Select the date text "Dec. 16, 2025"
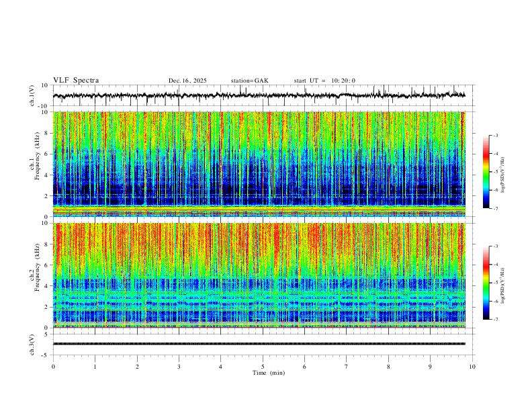The height and width of the screenshot is (411, 532). click(x=187, y=81)
